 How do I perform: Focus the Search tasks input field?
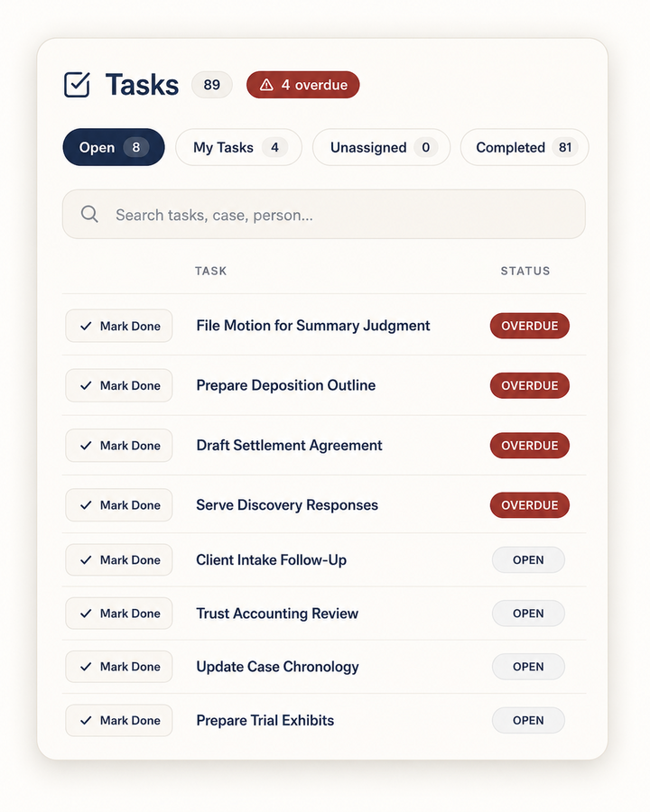pos(324,215)
